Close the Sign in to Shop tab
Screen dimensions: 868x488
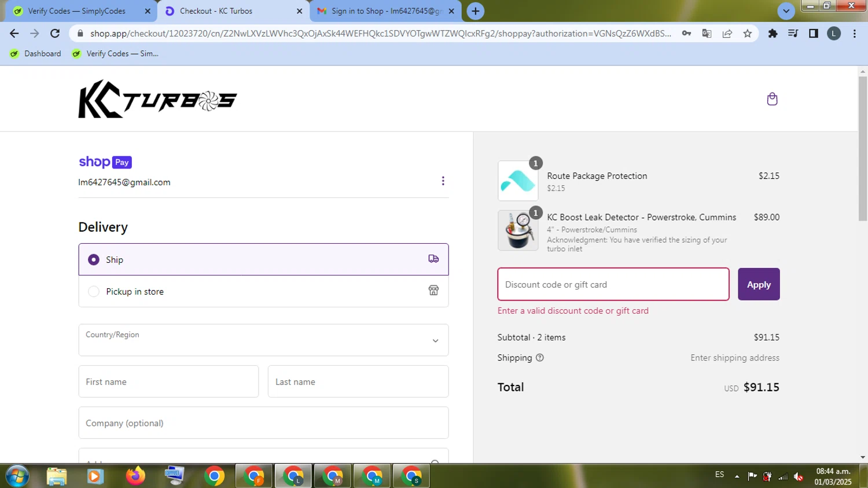pos(451,11)
